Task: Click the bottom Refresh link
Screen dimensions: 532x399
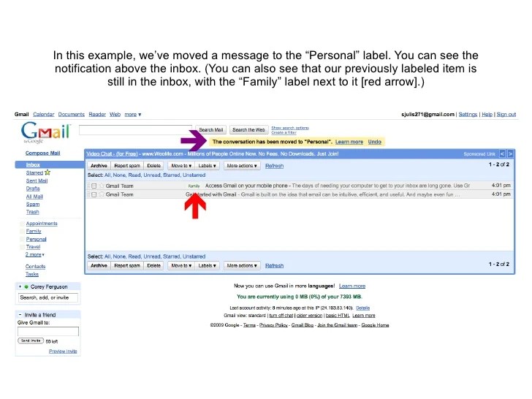Action: tap(274, 266)
